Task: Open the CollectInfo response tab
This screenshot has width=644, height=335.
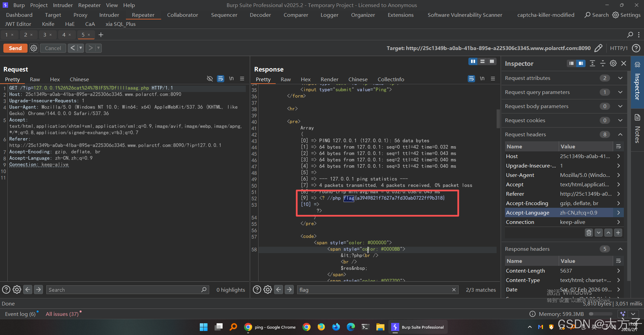Action: (x=391, y=79)
